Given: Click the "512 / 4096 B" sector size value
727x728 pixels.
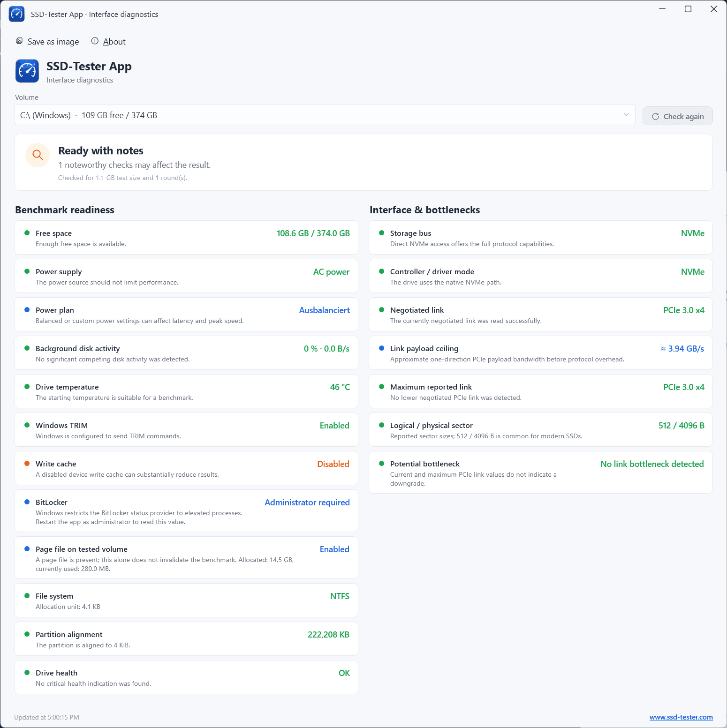Looking at the screenshot, I should click(x=682, y=426).
